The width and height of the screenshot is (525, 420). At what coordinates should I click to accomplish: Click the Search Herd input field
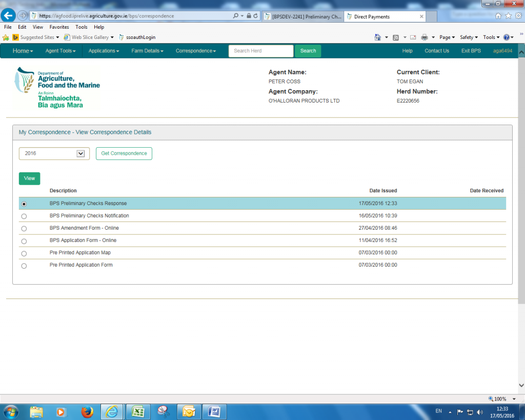click(260, 51)
